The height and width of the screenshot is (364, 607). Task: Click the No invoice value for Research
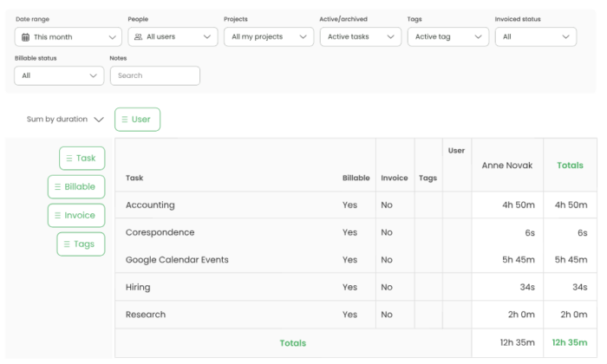pos(387,315)
